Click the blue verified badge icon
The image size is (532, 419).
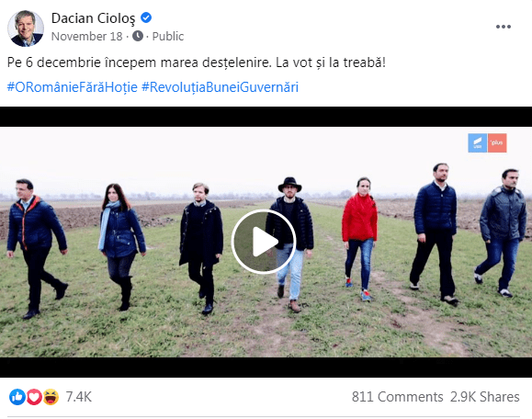pos(146,17)
